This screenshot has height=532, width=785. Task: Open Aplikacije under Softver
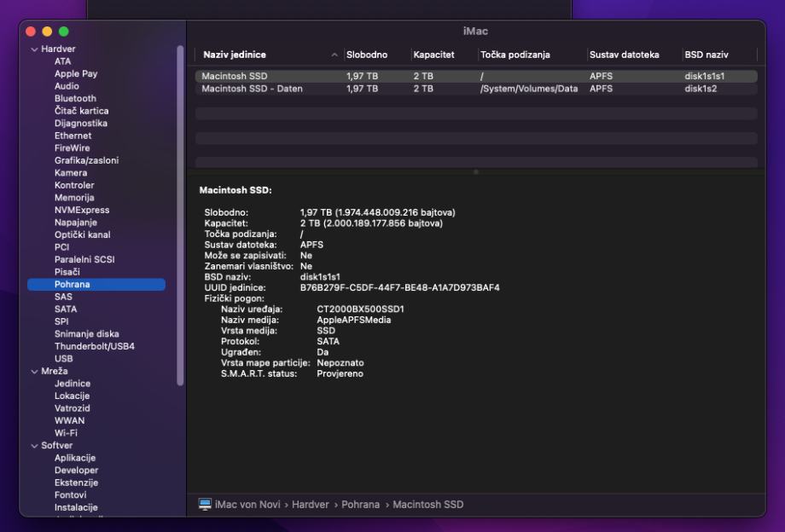coord(74,458)
